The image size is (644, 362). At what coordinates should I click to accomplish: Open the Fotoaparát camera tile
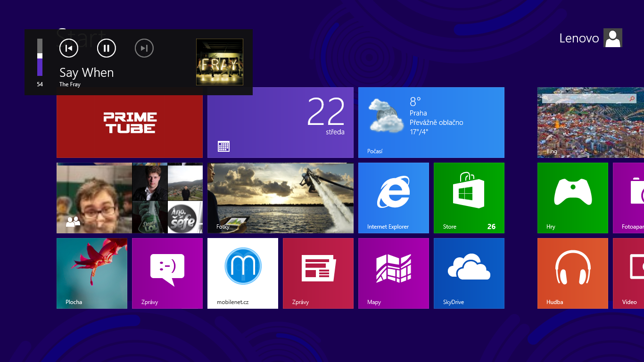(x=632, y=198)
